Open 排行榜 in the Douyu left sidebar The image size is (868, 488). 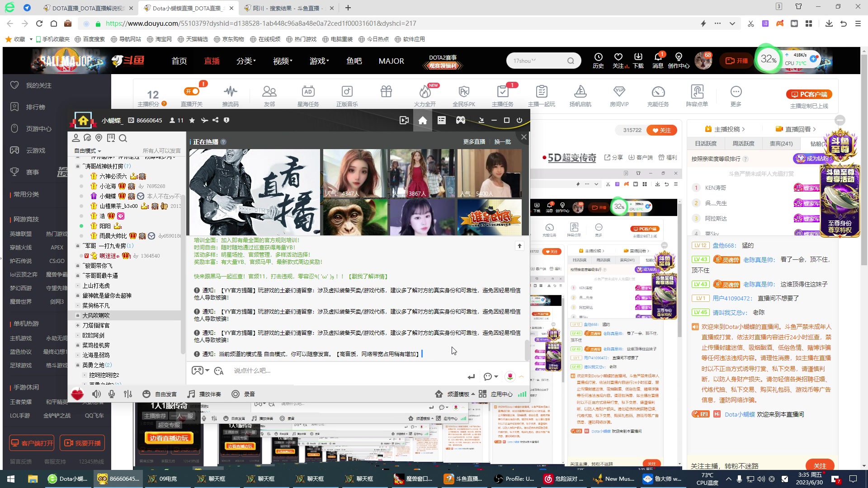[x=35, y=107]
